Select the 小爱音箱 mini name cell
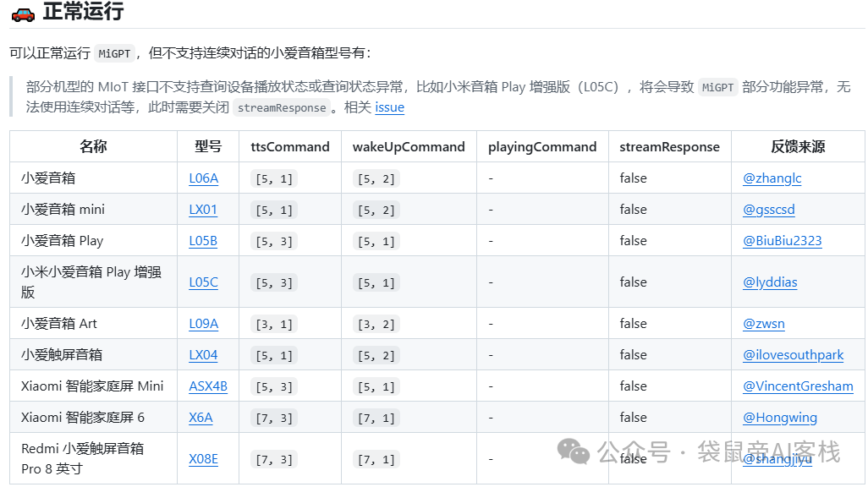868x487 pixels. [x=94, y=209]
